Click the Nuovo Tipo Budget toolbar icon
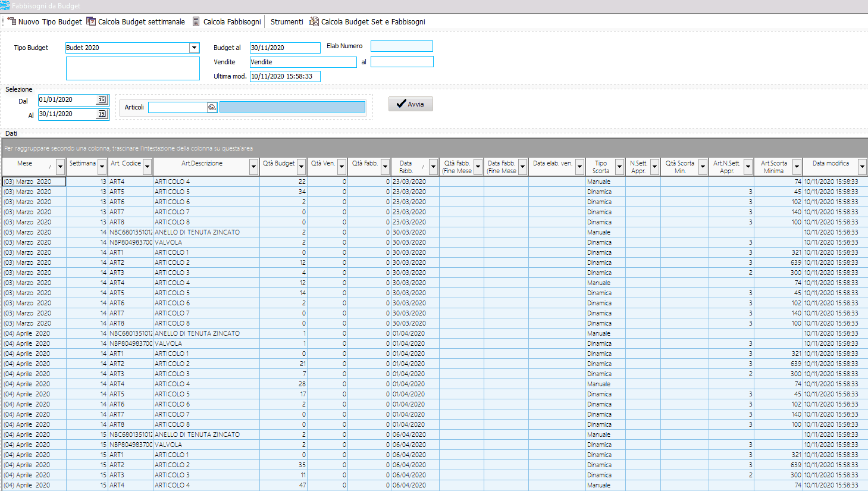Screen dimensions: 868x491 point(11,21)
